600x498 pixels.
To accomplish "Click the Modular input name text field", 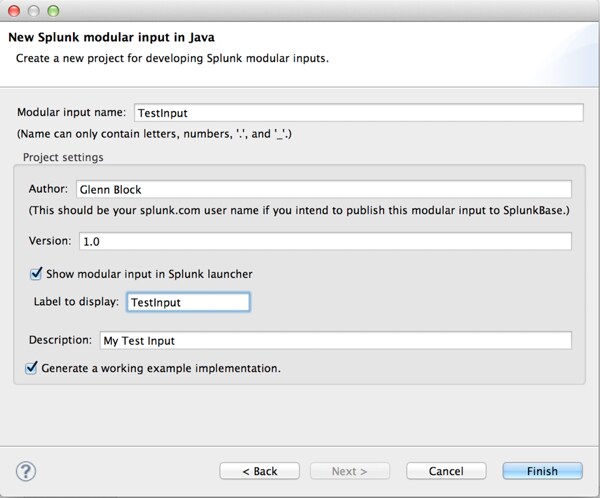I will 359,113.
